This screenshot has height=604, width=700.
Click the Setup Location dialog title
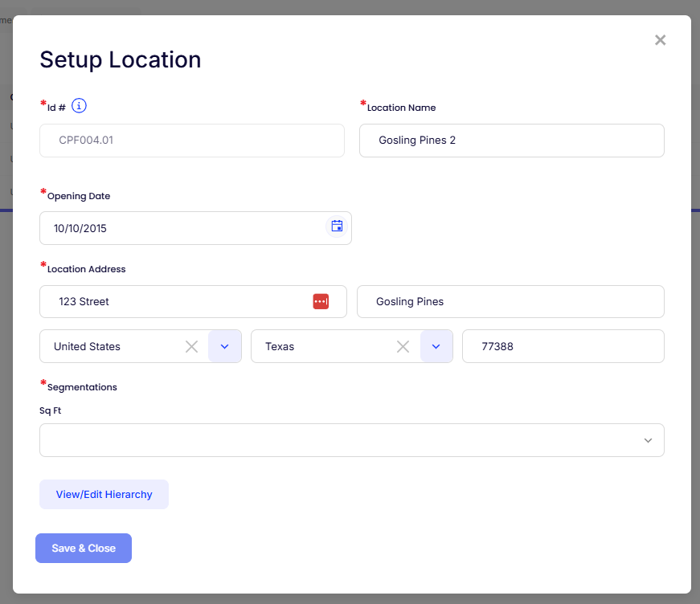121,59
